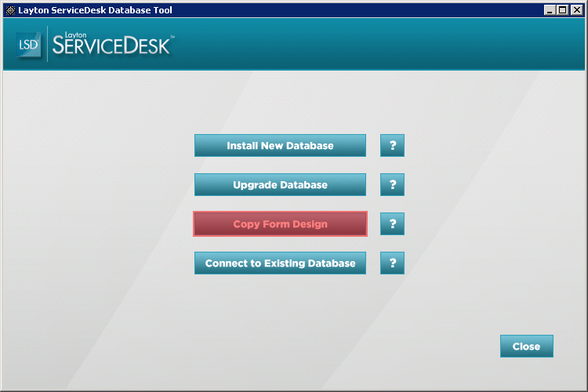The height and width of the screenshot is (392, 588).
Task: Open help for Install New Database
Action: 392,146
